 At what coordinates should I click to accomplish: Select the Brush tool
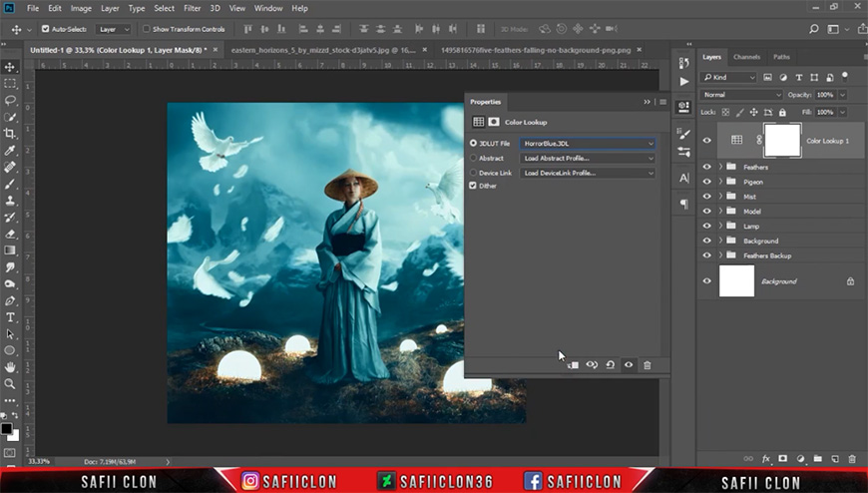coord(10,184)
